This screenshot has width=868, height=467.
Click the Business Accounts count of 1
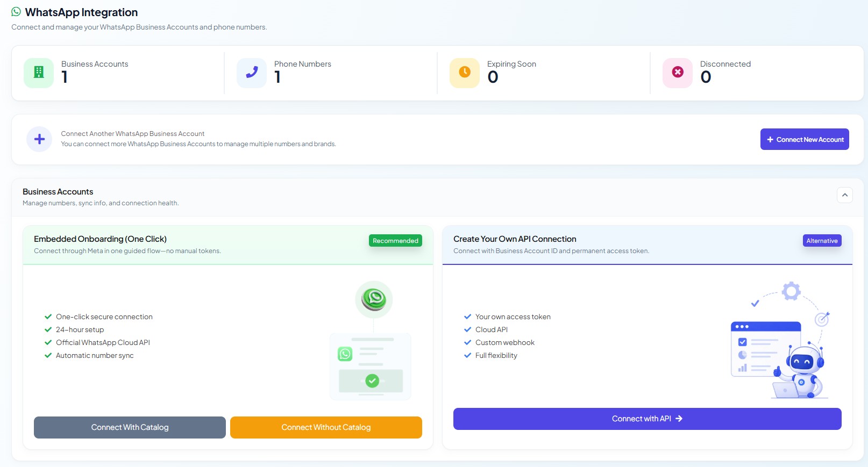(x=65, y=77)
